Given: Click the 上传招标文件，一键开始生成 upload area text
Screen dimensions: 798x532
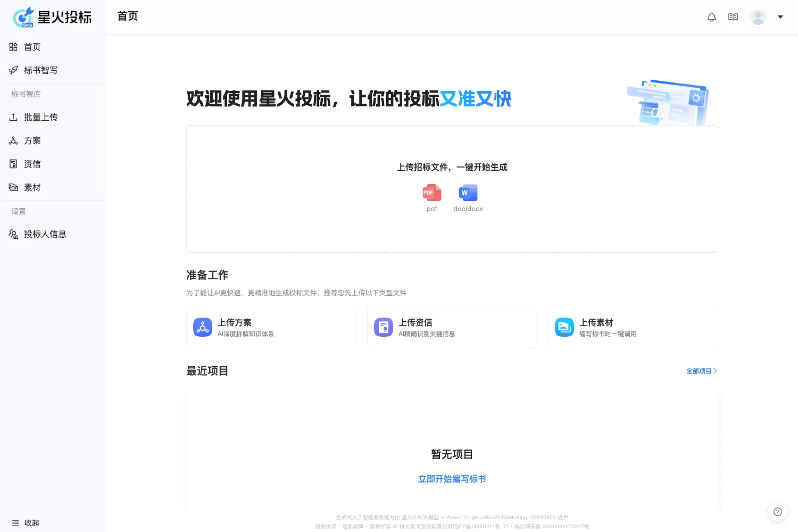Looking at the screenshot, I should coord(452,167).
